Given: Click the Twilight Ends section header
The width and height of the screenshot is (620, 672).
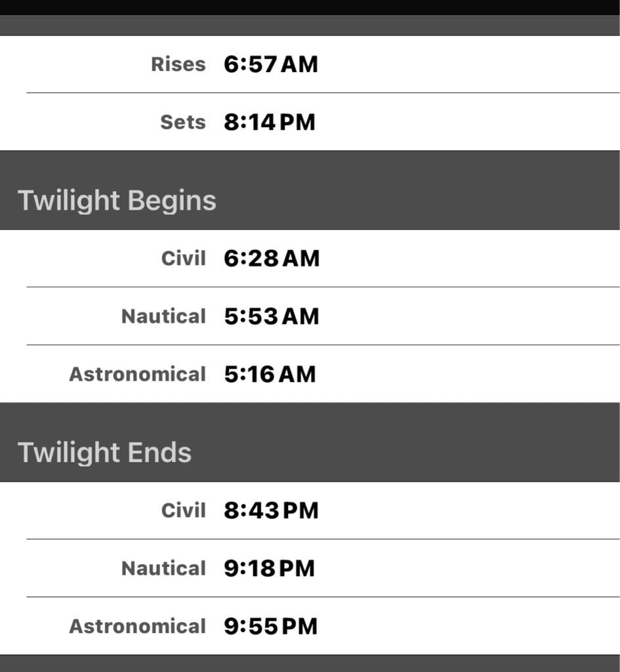Looking at the screenshot, I should coord(310,442).
